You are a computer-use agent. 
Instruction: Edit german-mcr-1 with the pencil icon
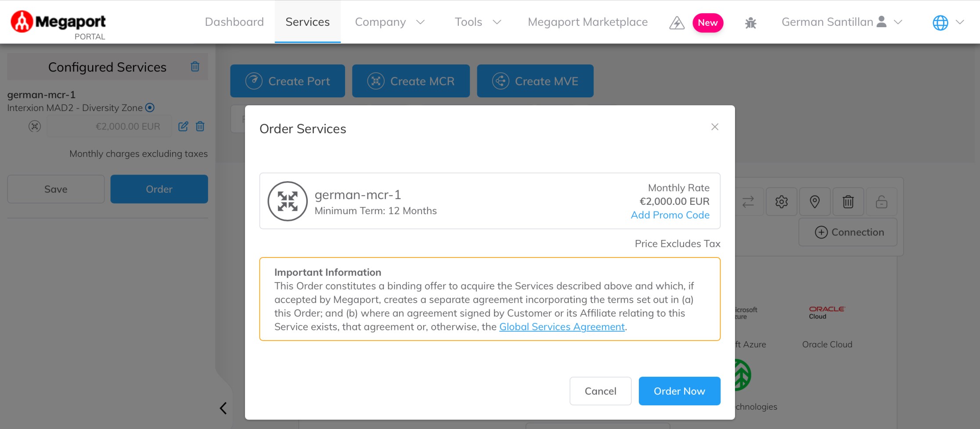[x=183, y=126]
